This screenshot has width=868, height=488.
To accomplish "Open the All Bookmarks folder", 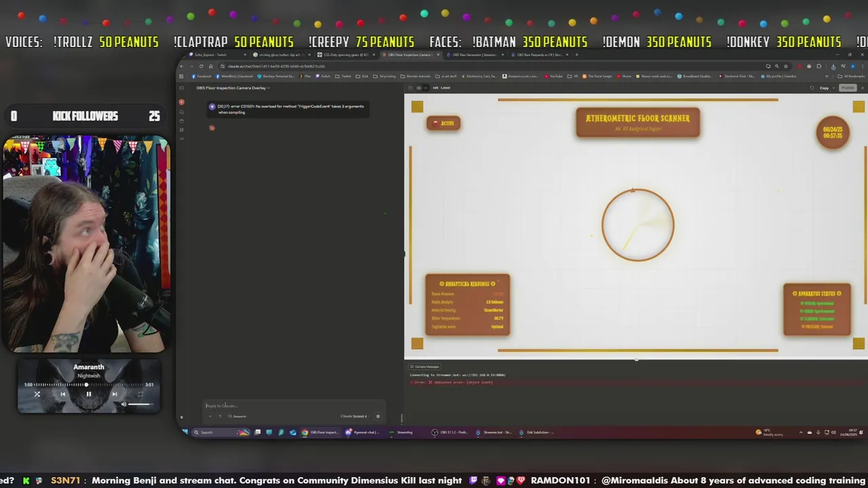I will click(851, 76).
